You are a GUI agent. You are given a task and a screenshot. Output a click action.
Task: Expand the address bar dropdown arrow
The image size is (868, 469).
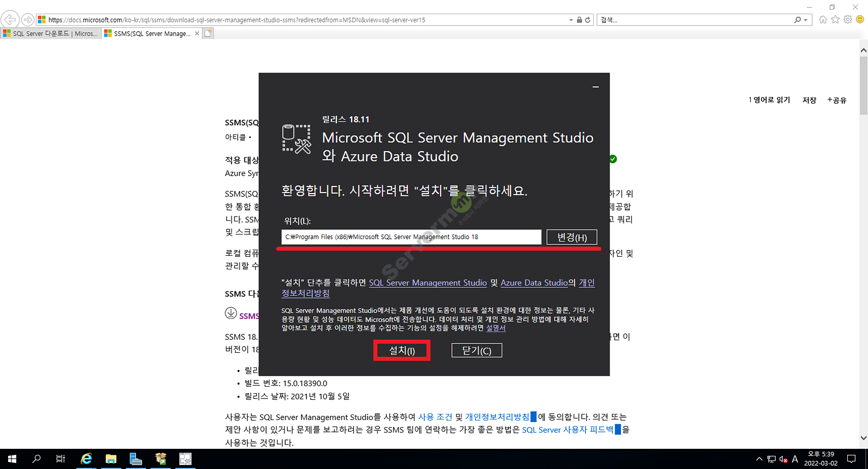coord(571,20)
